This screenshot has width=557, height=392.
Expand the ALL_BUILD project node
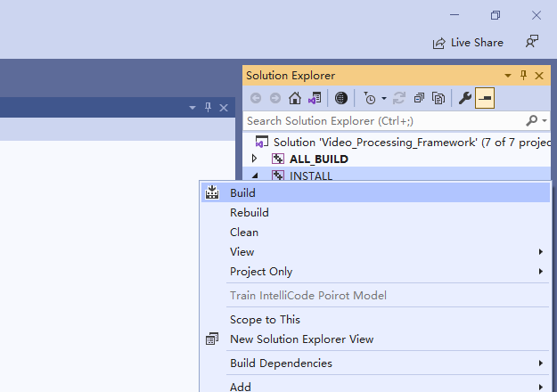tap(254, 159)
